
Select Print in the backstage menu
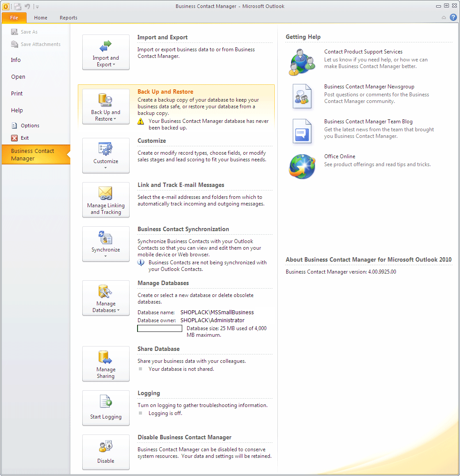pos(17,94)
